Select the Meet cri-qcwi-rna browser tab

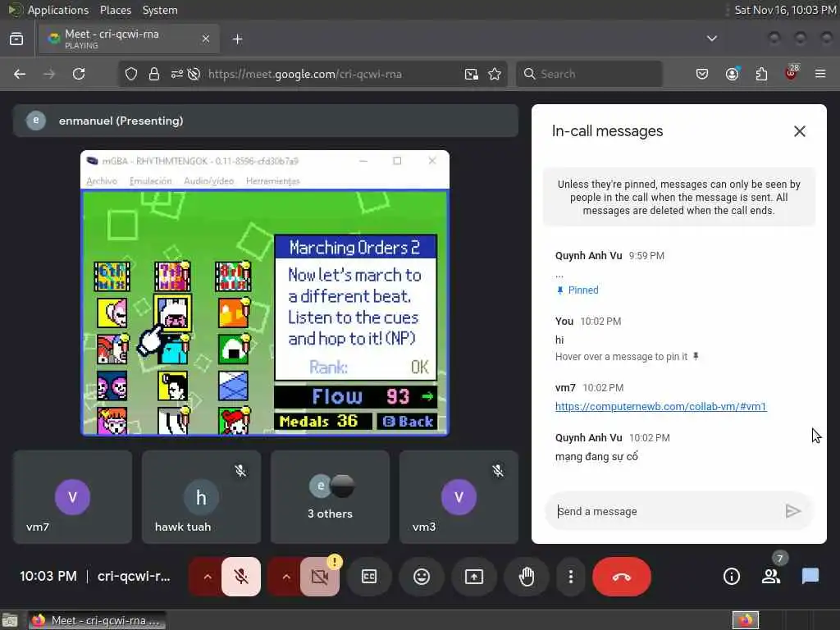click(x=129, y=39)
